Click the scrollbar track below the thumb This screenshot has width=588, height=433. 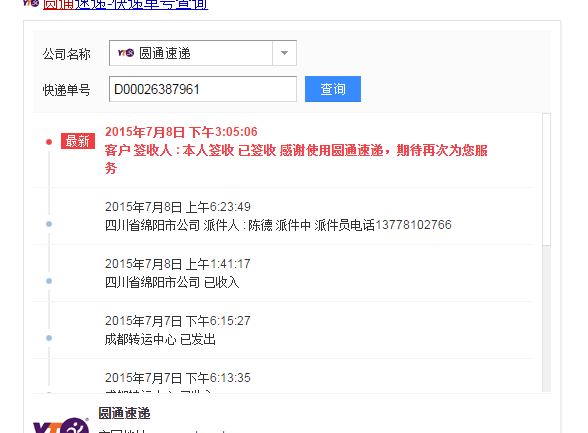coord(547,319)
